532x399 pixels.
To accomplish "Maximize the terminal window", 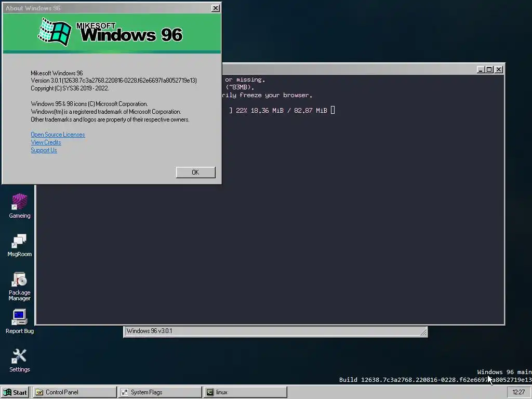I will tap(489, 70).
